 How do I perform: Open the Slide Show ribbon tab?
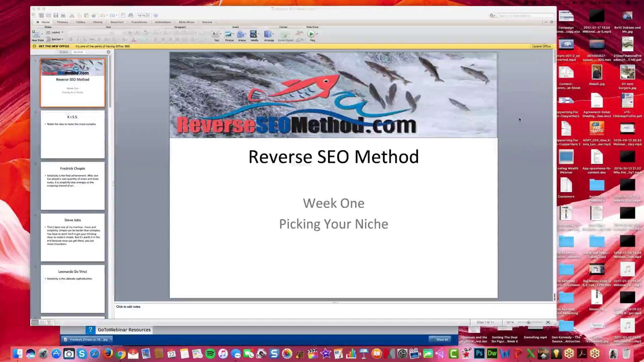pos(186,22)
